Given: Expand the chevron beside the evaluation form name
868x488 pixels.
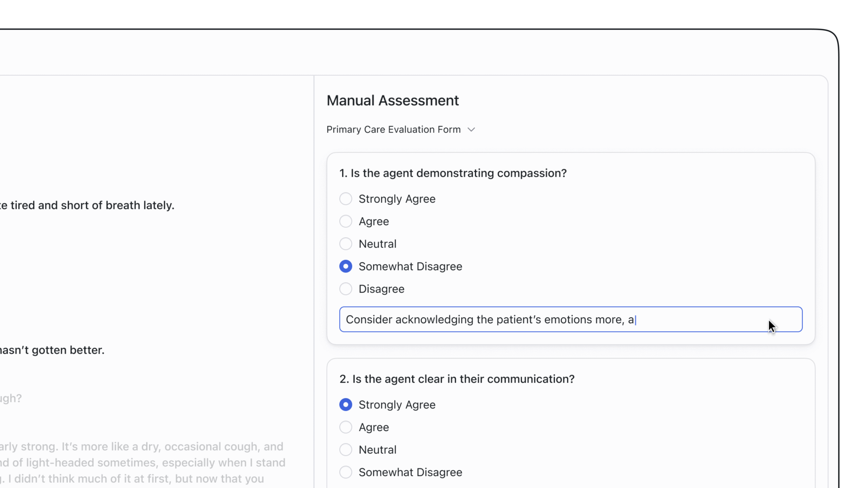Looking at the screenshot, I should click(471, 129).
